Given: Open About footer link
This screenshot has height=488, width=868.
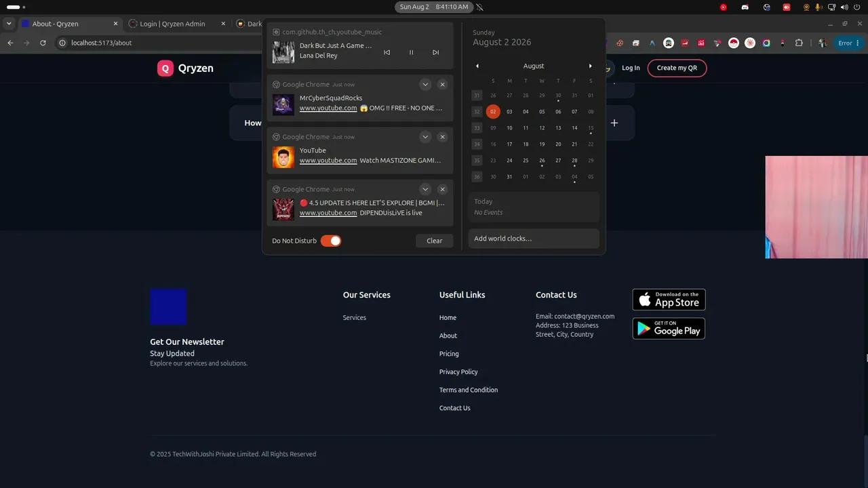Looking at the screenshot, I should tap(448, 335).
